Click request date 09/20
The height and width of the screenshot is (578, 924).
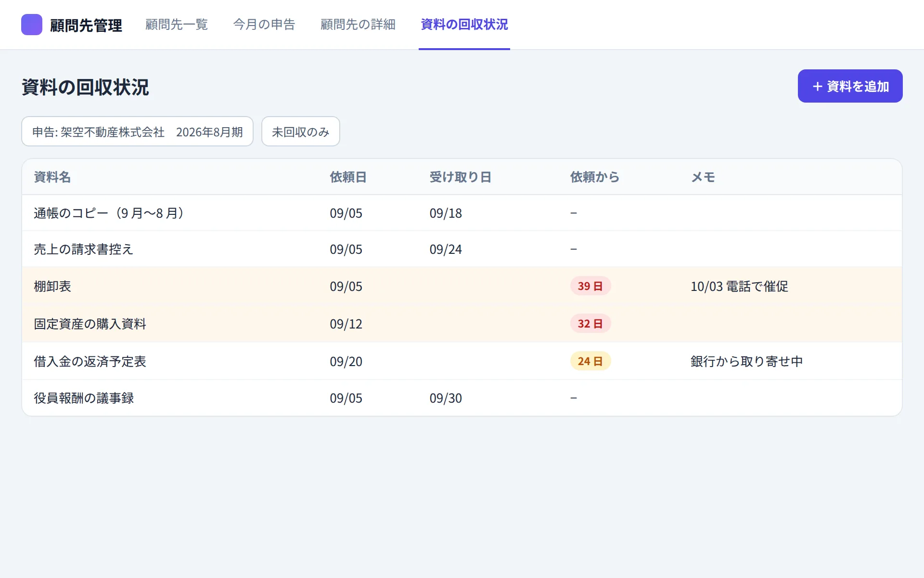[346, 362]
